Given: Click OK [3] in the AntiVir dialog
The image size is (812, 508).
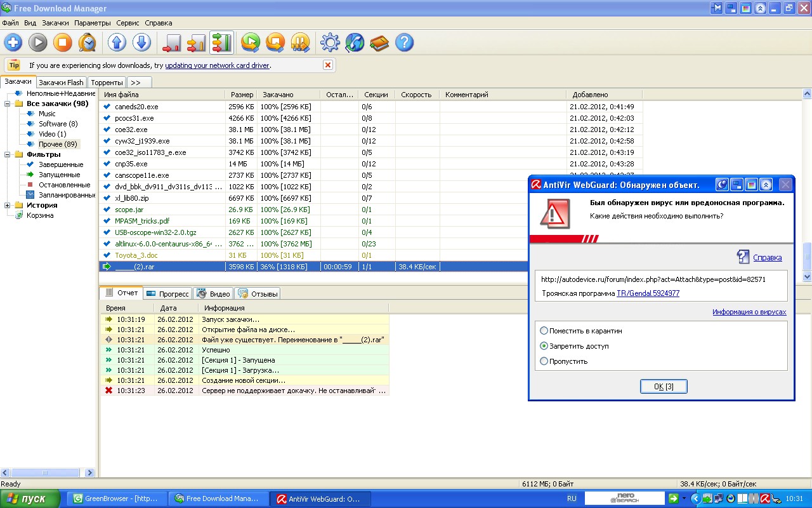Looking at the screenshot, I should click(664, 386).
